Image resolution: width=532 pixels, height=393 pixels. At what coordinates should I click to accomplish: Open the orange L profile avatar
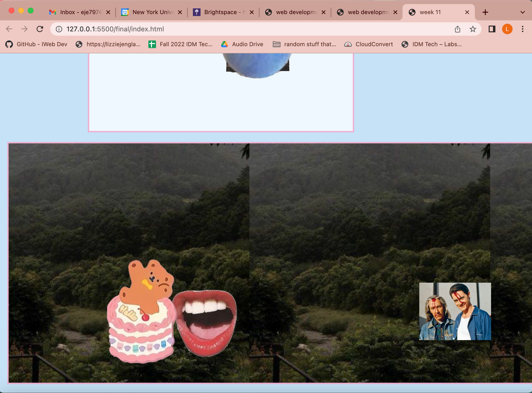pos(507,29)
